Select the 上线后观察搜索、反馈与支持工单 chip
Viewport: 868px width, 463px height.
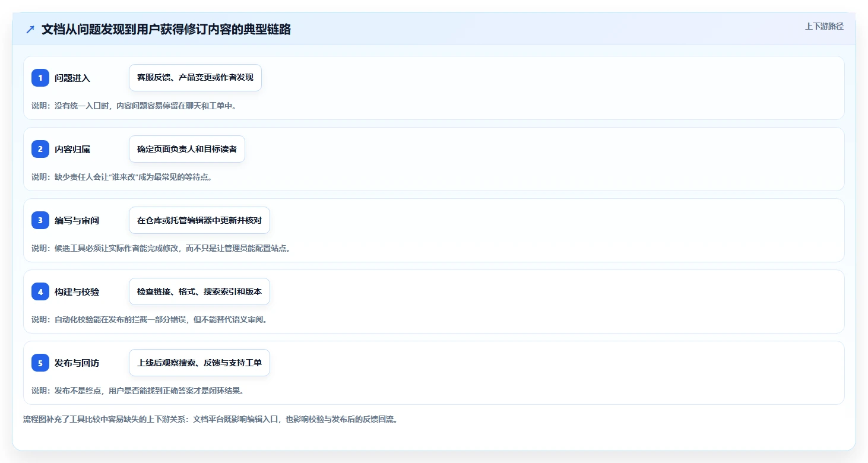[x=199, y=363]
